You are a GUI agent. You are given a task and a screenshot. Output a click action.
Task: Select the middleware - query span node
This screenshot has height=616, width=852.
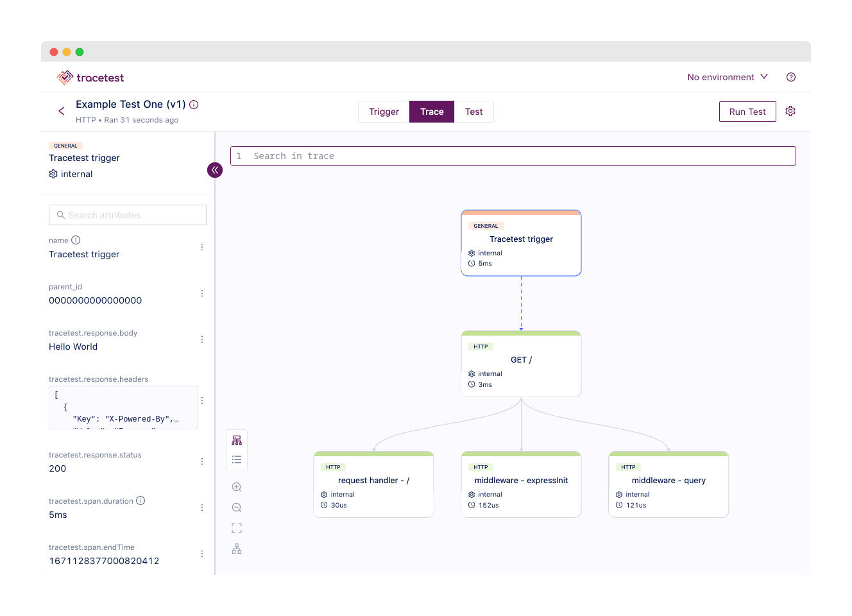coord(669,484)
